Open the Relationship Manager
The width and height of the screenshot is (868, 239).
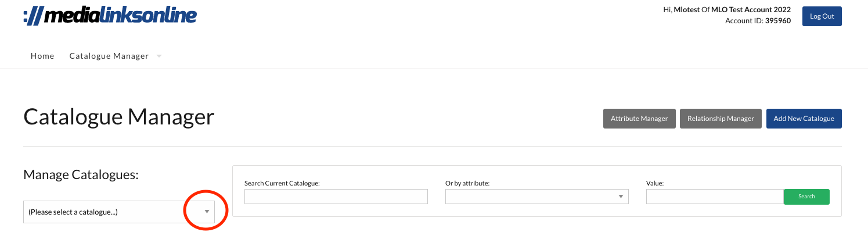tap(721, 119)
